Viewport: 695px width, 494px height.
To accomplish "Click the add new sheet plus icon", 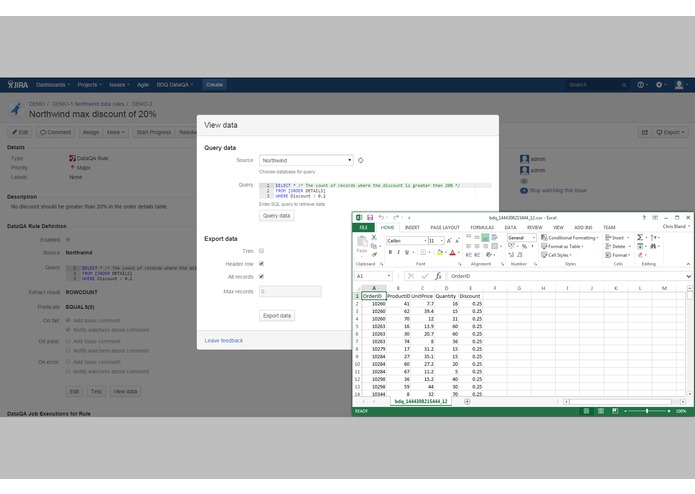I will tap(467, 401).
